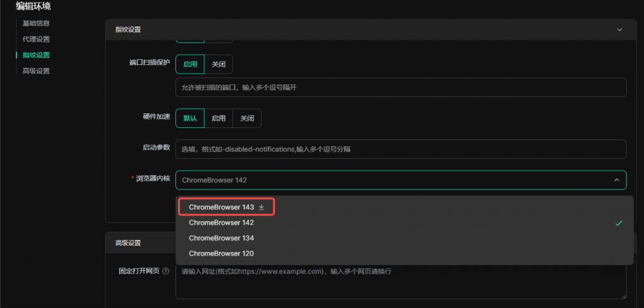Collapse the 指纹设置 panel with its chevron
The height and width of the screenshot is (308, 644).
tap(619, 30)
